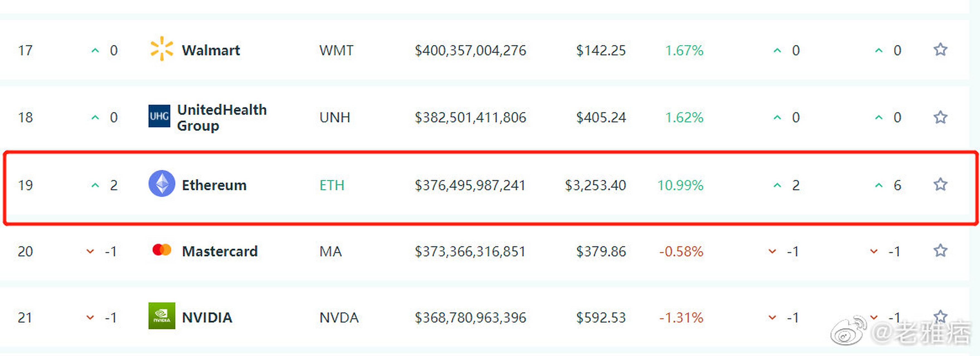Star the Mastercard row
980x356 pixels.
click(x=940, y=251)
